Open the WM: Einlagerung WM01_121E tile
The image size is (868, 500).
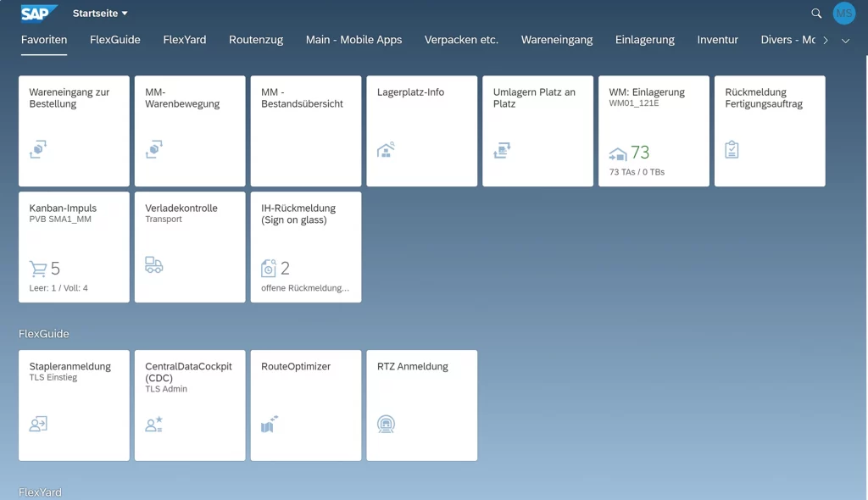pyautogui.click(x=653, y=131)
